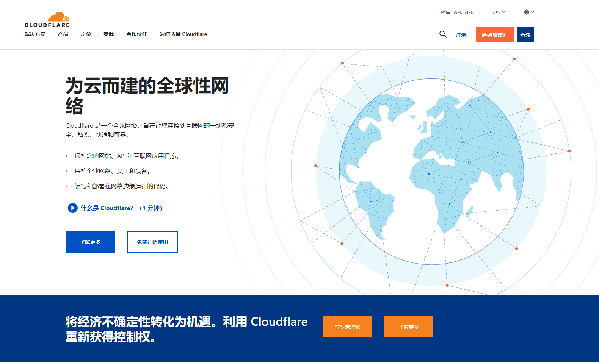The width and height of the screenshot is (599, 364).
Task: Click the 与专家讨论 banner button
Action: (x=347, y=327)
